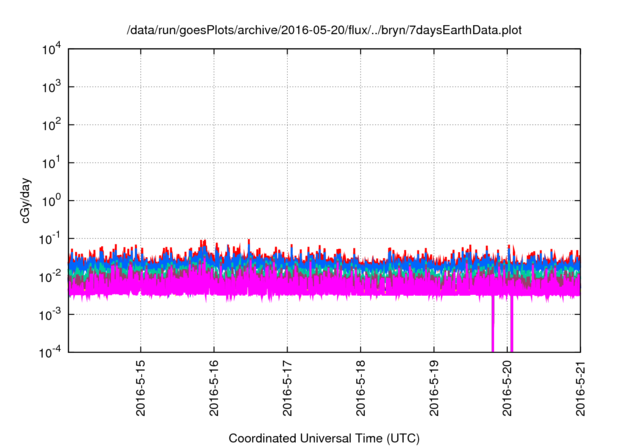Click the 2016-5-18 date tick label
The width and height of the screenshot is (640, 448).
coord(360,388)
